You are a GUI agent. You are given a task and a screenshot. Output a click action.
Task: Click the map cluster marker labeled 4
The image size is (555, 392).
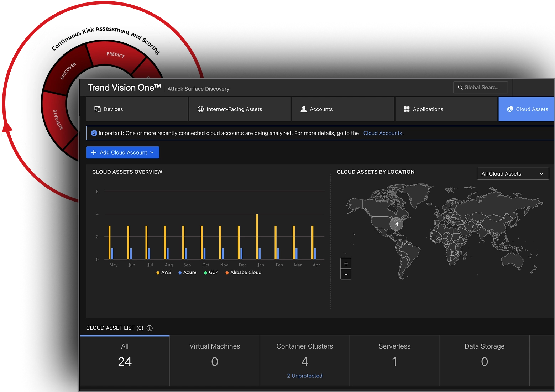point(397,224)
